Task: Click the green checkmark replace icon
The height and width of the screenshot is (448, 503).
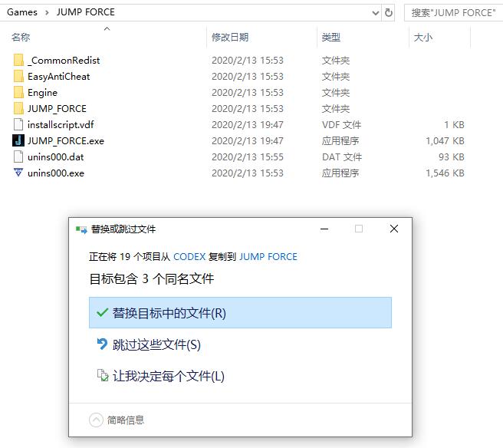Action: 102,312
